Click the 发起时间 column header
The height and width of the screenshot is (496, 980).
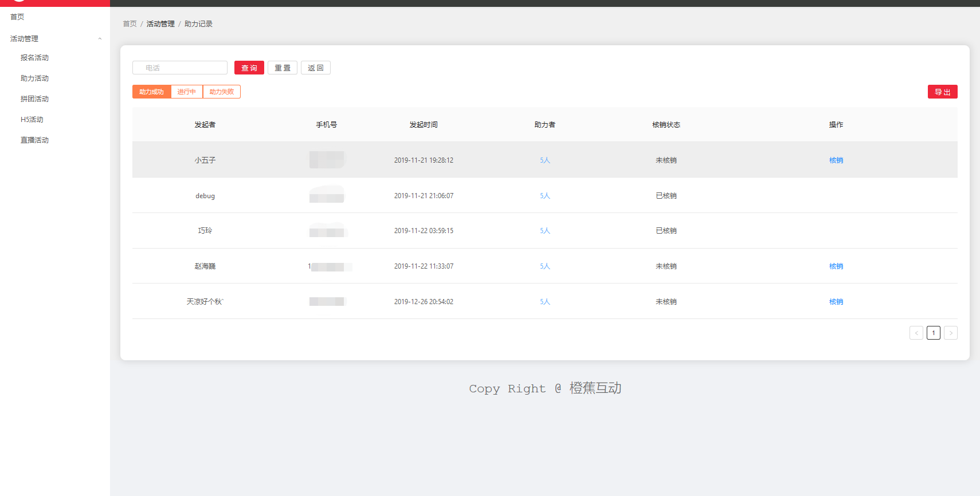(x=424, y=125)
